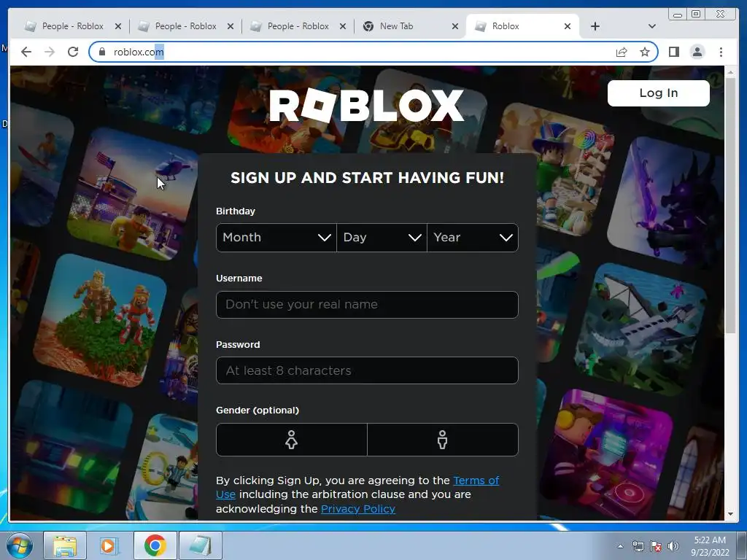Viewport: 747px width, 560px height.
Task: Switch to the third People - Roblox tab
Action: pos(298,26)
